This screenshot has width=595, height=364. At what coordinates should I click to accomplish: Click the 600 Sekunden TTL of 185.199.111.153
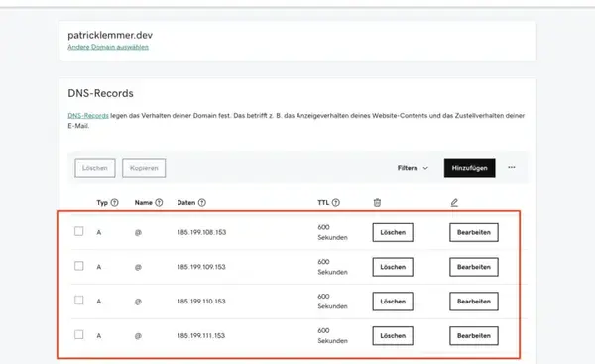[x=333, y=336]
